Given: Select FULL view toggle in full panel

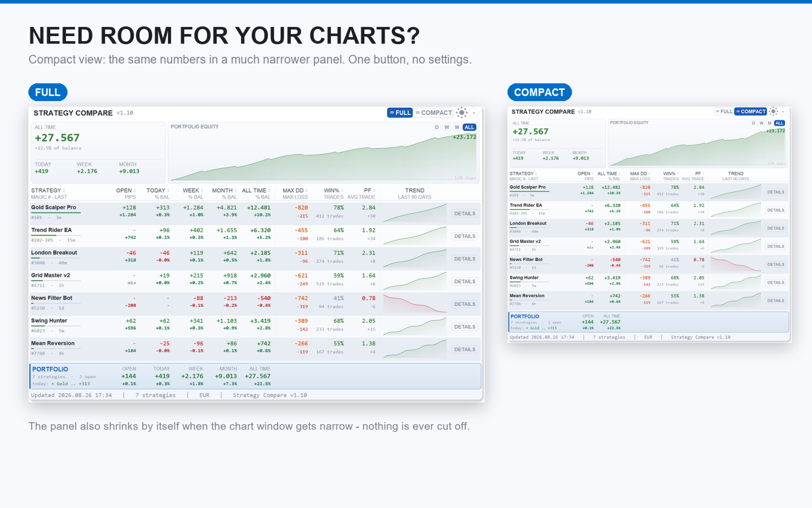Looking at the screenshot, I should (x=400, y=113).
